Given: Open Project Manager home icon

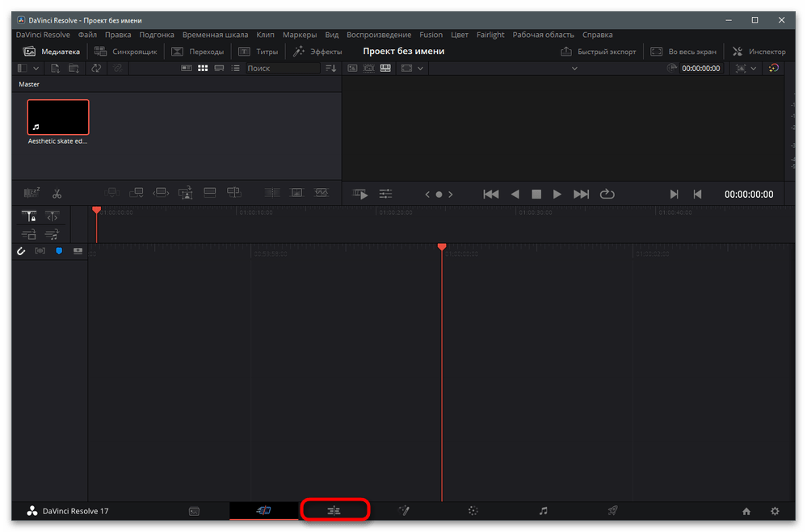Looking at the screenshot, I should [x=746, y=511].
